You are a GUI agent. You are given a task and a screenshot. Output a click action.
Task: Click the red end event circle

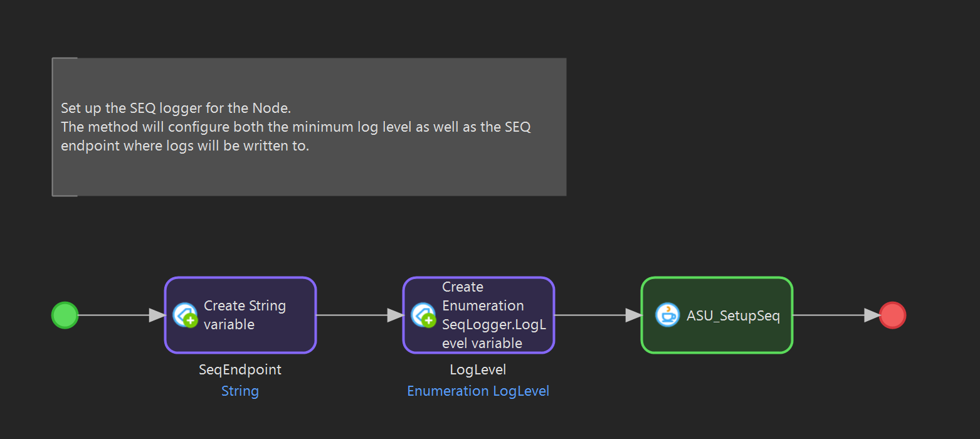click(x=892, y=315)
